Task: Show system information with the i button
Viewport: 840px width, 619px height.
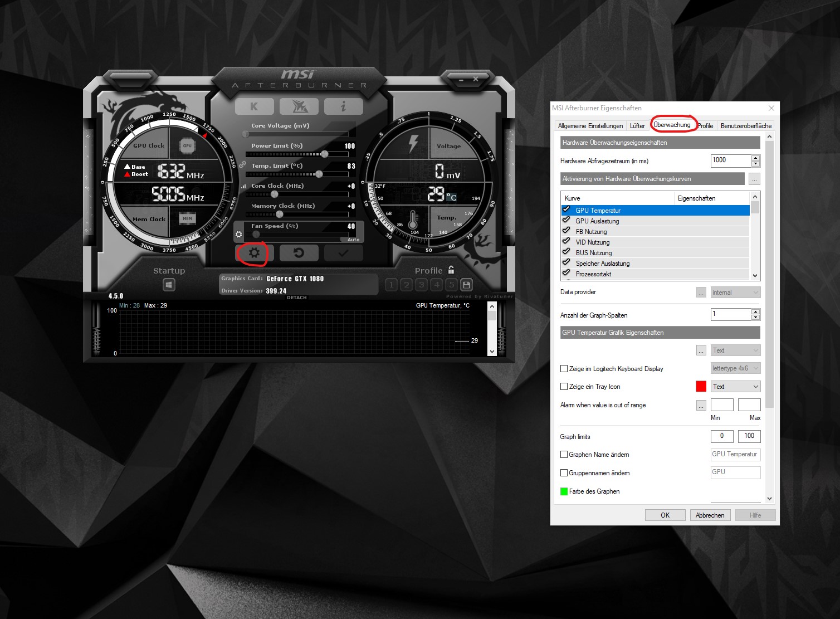Action: [x=343, y=106]
